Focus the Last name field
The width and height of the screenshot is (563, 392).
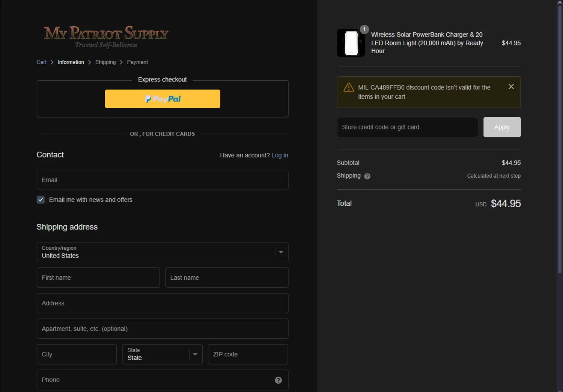(227, 277)
